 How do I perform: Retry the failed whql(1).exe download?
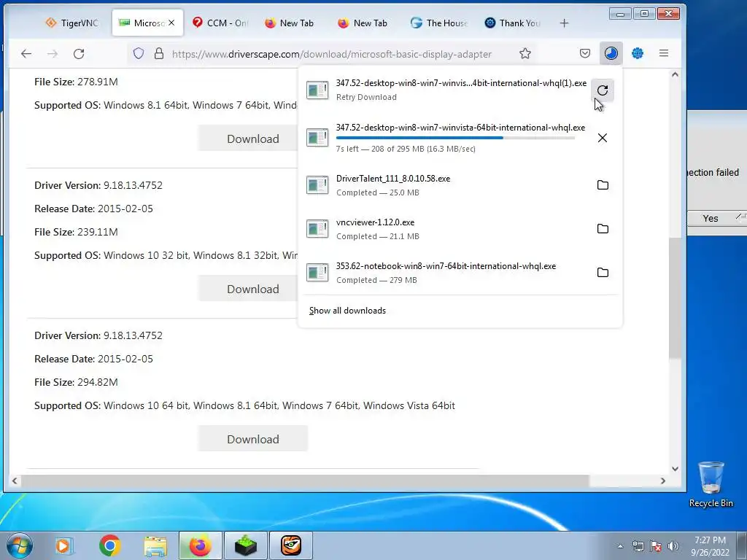602,90
